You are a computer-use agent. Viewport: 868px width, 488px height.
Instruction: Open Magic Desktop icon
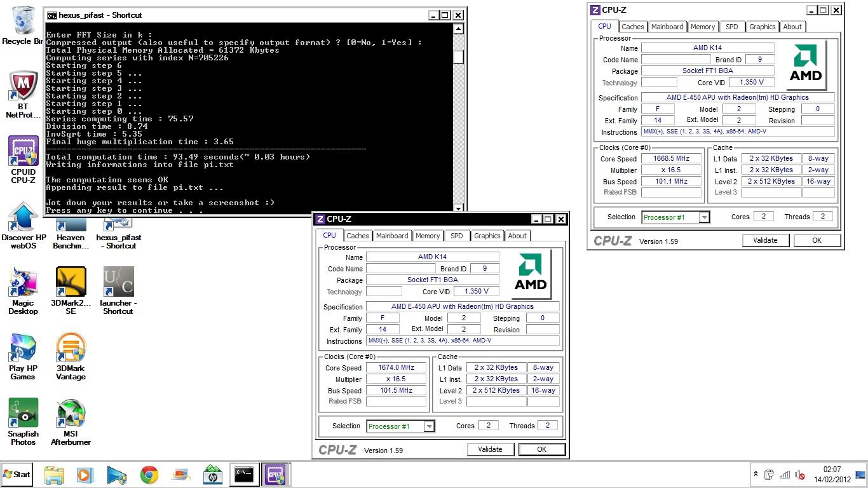tap(23, 290)
